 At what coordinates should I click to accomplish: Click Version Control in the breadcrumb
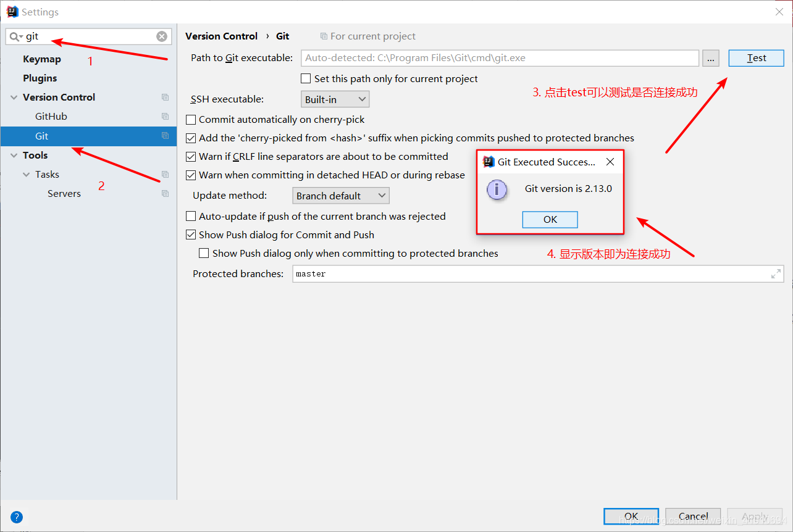point(221,36)
